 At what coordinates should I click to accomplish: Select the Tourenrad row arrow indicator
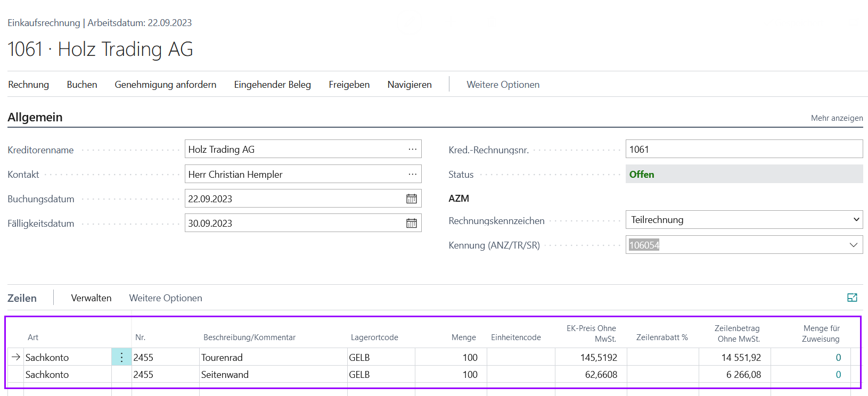(16, 357)
